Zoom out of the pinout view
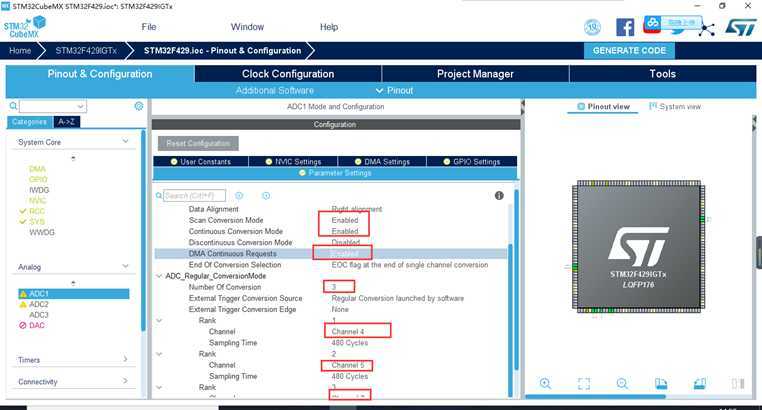 [x=622, y=383]
